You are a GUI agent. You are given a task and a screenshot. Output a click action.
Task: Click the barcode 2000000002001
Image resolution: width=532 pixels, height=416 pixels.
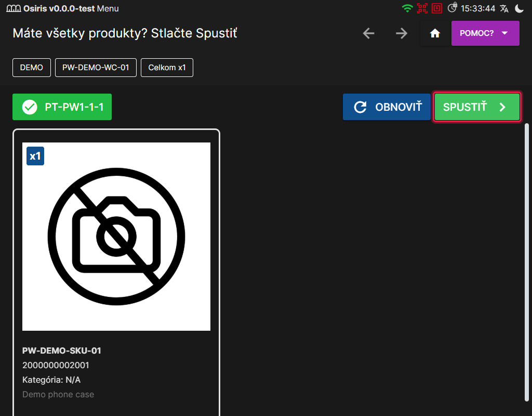click(56, 365)
